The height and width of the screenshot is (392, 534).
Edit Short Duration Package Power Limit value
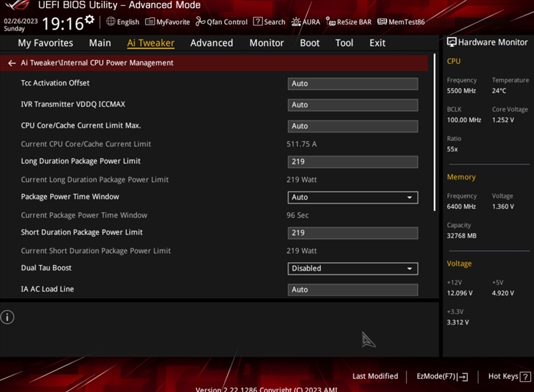[353, 233]
